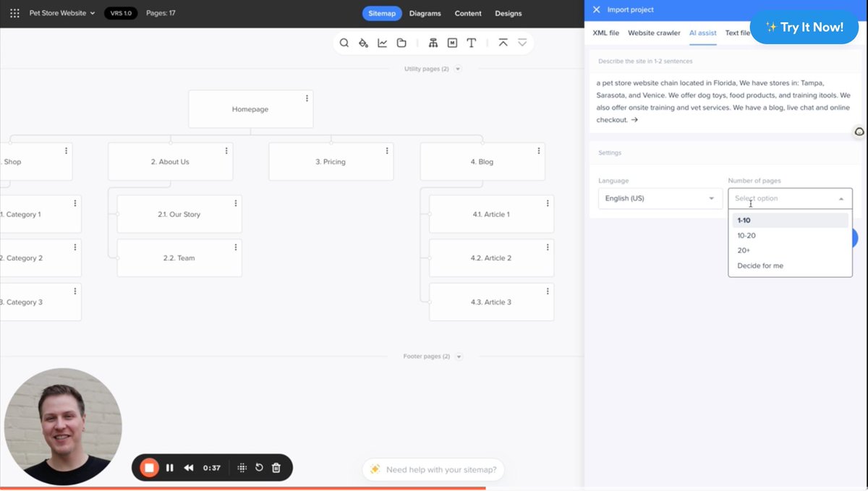Switch to the Website crawler tab
Screen dimensions: 868x491
[x=654, y=33]
